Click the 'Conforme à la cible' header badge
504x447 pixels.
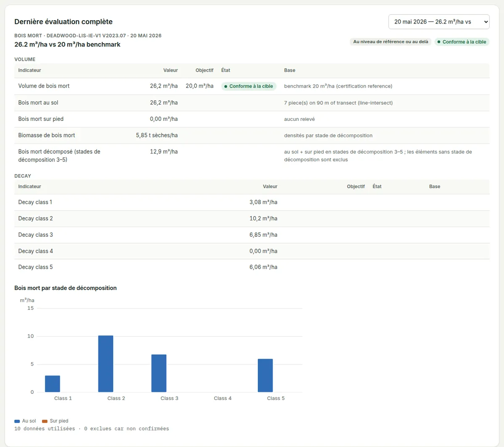pyautogui.click(x=462, y=42)
